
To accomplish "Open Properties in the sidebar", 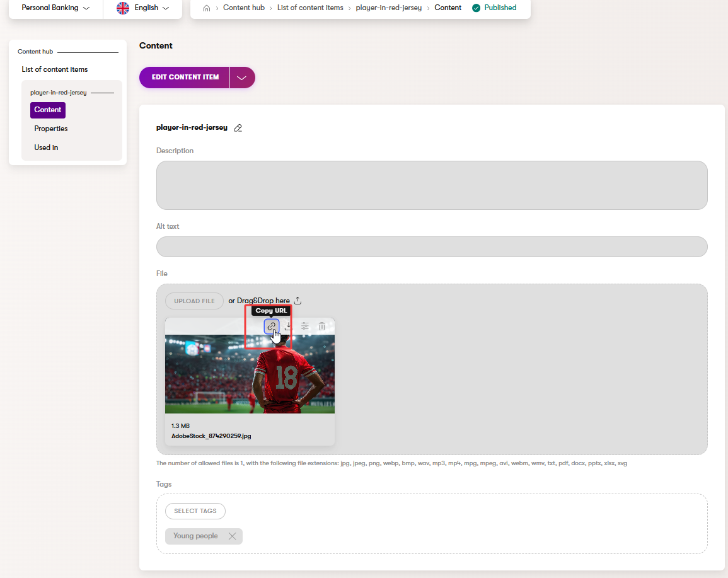I will point(51,129).
